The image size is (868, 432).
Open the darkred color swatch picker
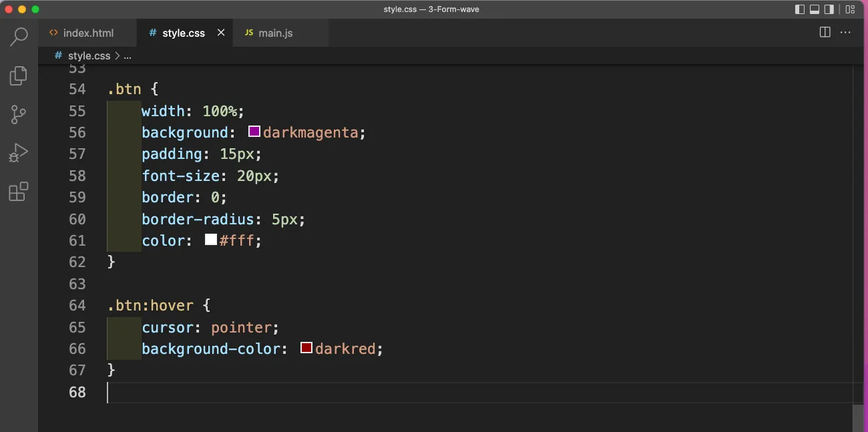click(x=306, y=348)
